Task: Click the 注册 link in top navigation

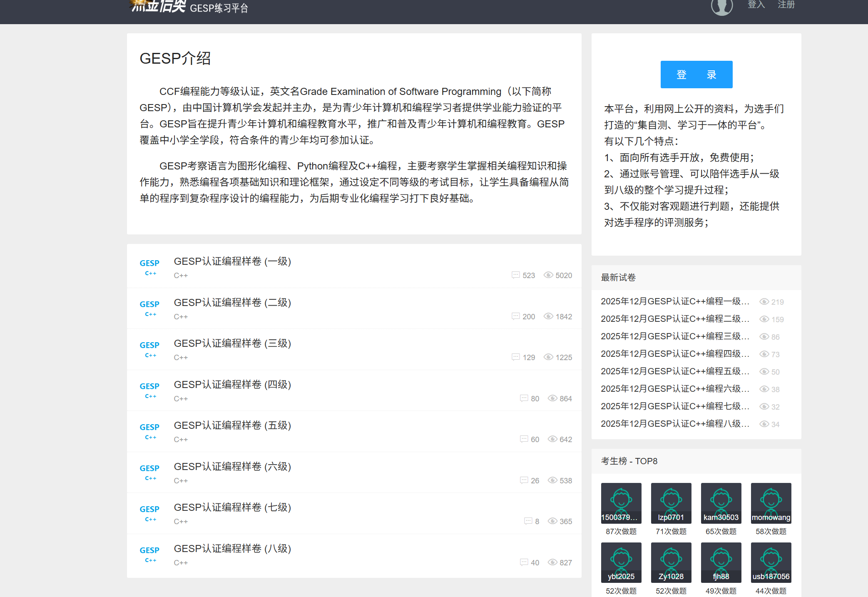Action: (x=786, y=5)
